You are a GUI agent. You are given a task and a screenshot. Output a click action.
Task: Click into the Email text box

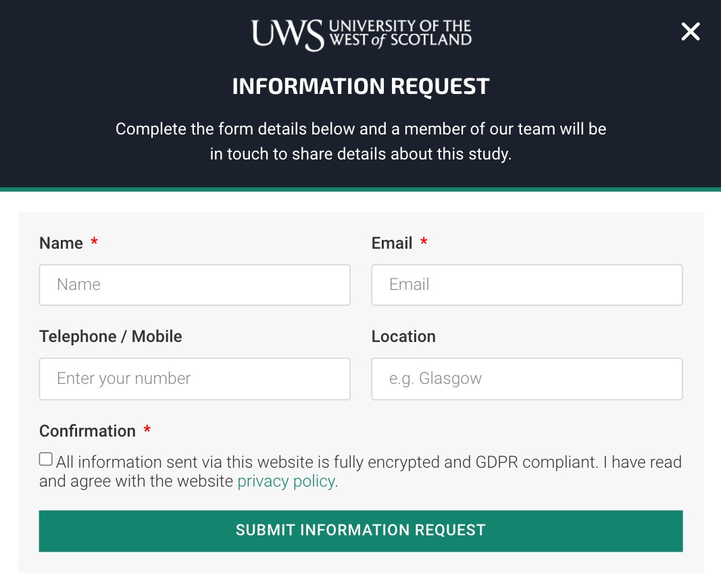click(526, 285)
